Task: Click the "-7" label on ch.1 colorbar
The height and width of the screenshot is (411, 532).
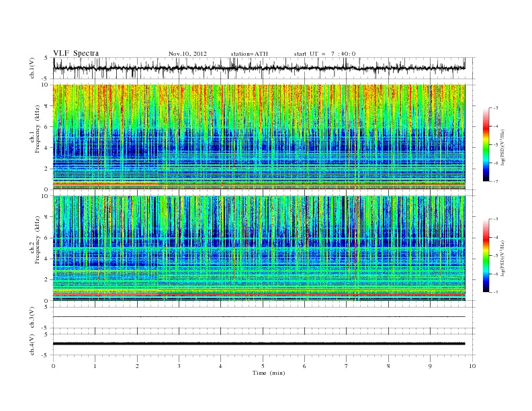Action: pyautogui.click(x=496, y=181)
